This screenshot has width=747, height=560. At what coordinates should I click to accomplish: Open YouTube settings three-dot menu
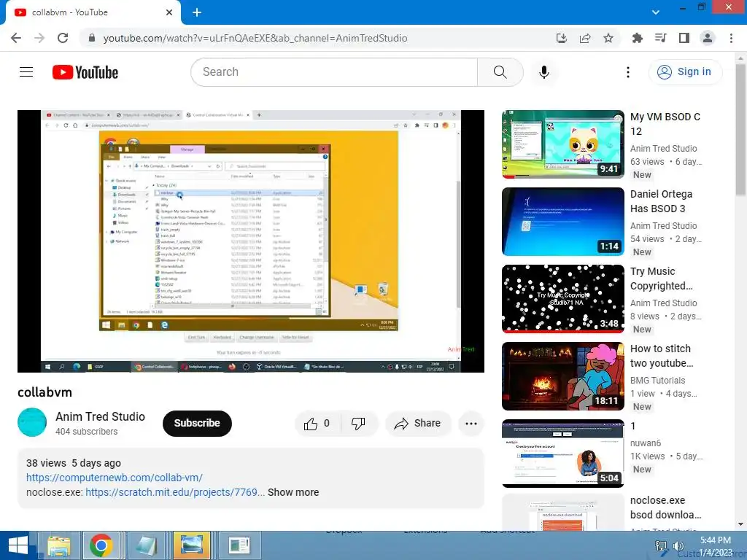(x=628, y=72)
